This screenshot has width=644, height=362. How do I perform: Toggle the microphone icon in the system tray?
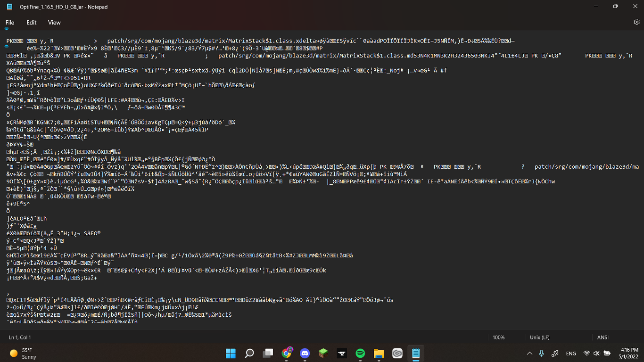[x=541, y=353]
